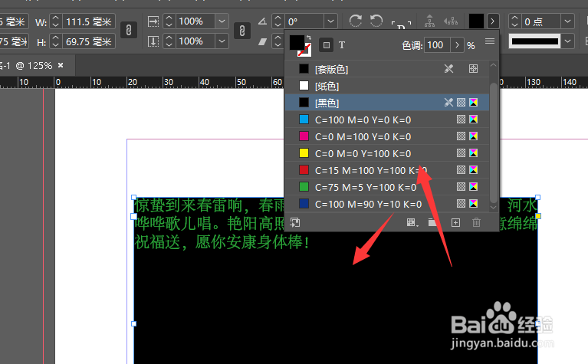Screen dimensions: 588x364
Task: Click the rotation angle 0° field
Action: pyautogui.click(x=304, y=21)
